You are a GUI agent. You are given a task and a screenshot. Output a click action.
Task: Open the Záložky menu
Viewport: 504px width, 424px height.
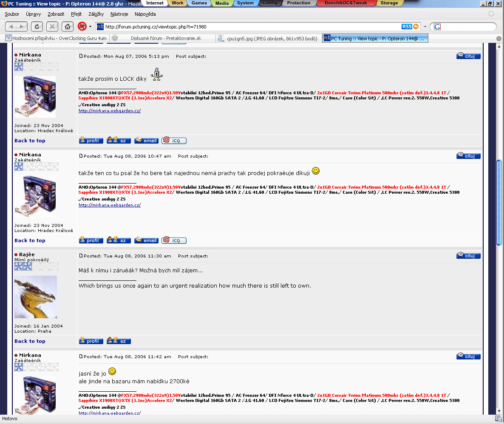pos(96,14)
